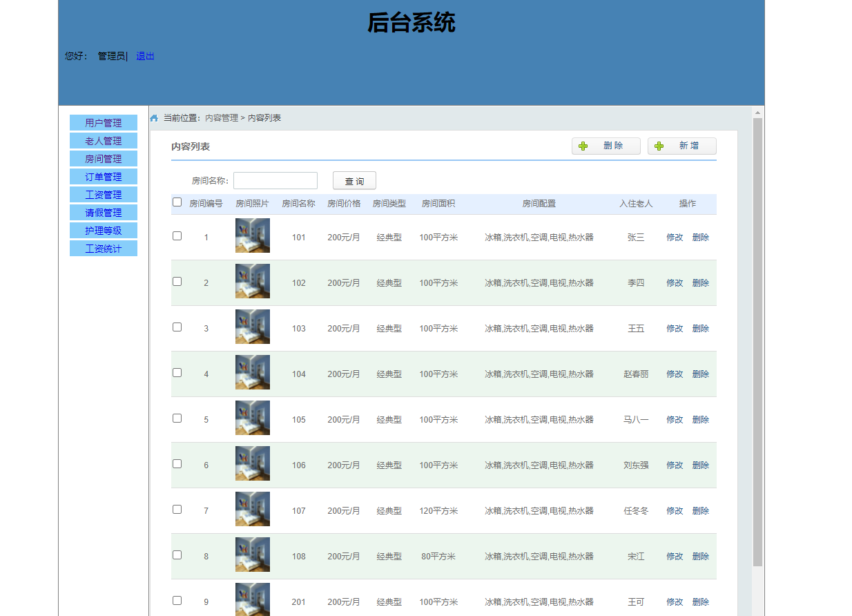Select 护理等级 in the sidebar

[x=103, y=230]
